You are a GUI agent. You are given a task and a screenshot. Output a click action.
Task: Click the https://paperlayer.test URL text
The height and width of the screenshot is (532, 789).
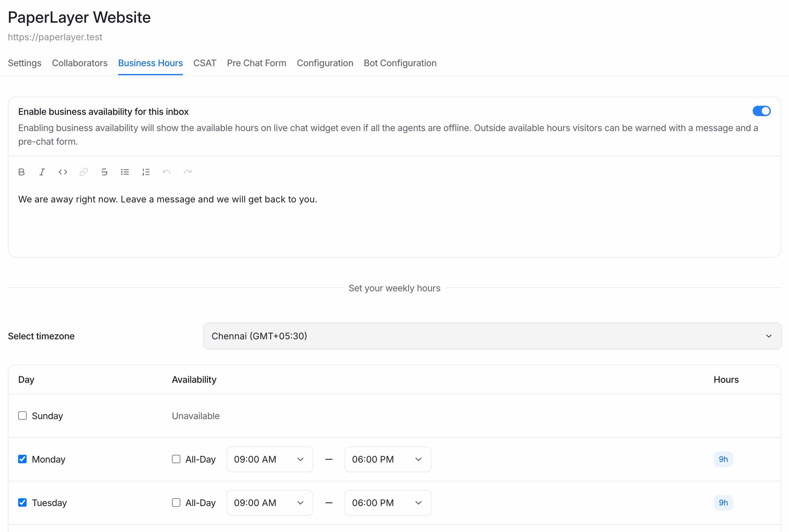pyautogui.click(x=55, y=37)
